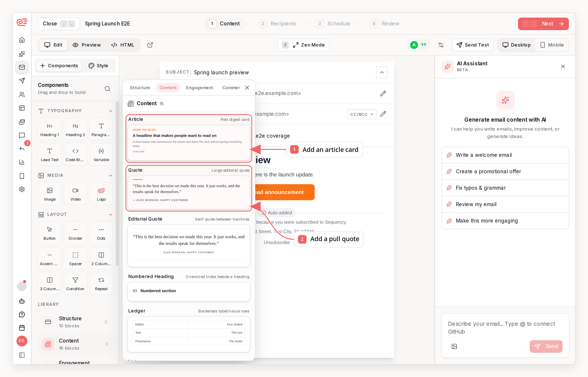Image resolution: width=588 pixels, height=377 pixels.
Task: Open the contacts people icon in sidebar
Action: (x=22, y=94)
